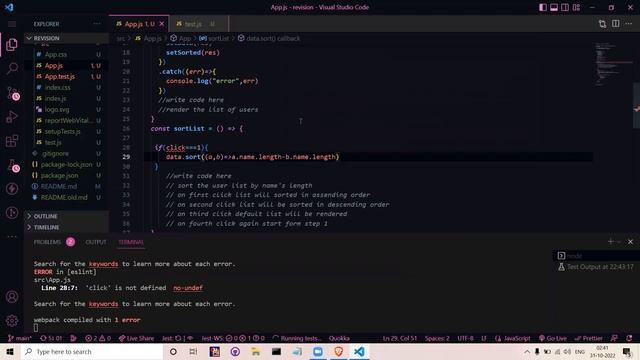Click Ln 29, Col 51 cursor position
Viewport: 640px width, 360px height.
click(400, 338)
